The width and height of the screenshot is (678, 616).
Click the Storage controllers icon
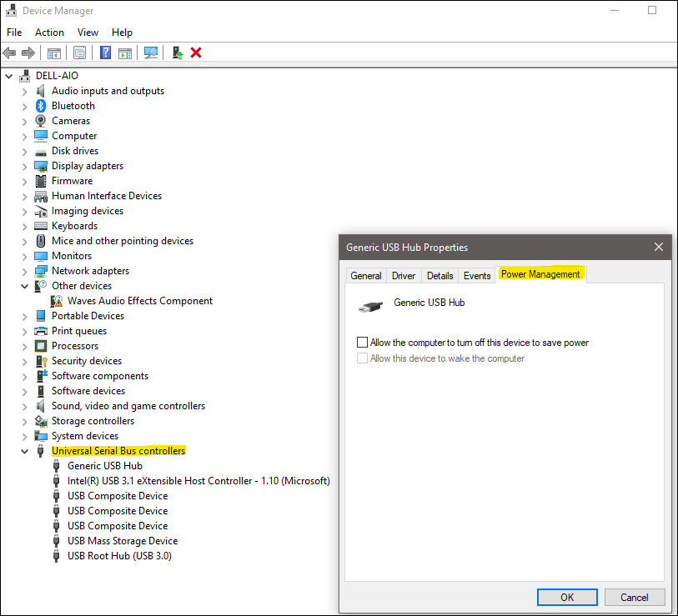pyautogui.click(x=41, y=421)
